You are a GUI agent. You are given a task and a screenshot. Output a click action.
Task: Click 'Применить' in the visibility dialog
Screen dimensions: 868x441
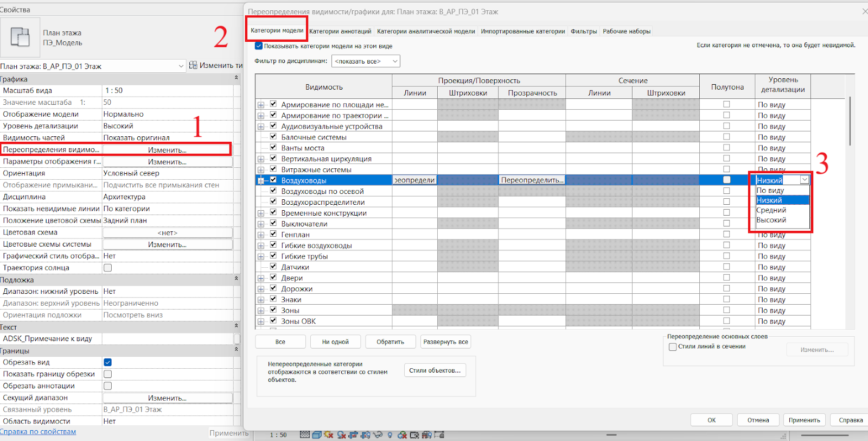pos(805,420)
